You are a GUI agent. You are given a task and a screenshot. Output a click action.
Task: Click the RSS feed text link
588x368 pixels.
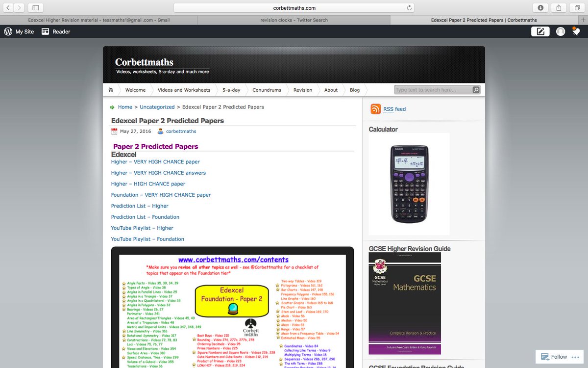pyautogui.click(x=394, y=109)
